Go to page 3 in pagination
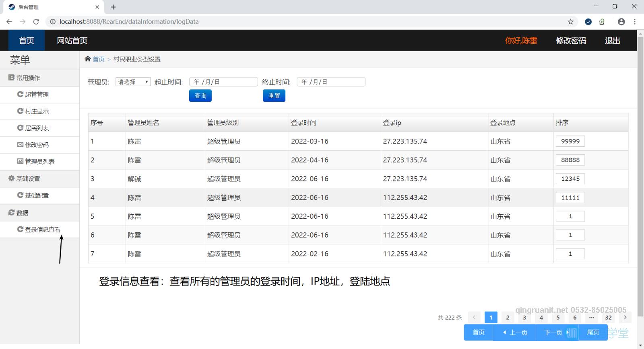Screen dimensions: 644x349 (x=524, y=317)
